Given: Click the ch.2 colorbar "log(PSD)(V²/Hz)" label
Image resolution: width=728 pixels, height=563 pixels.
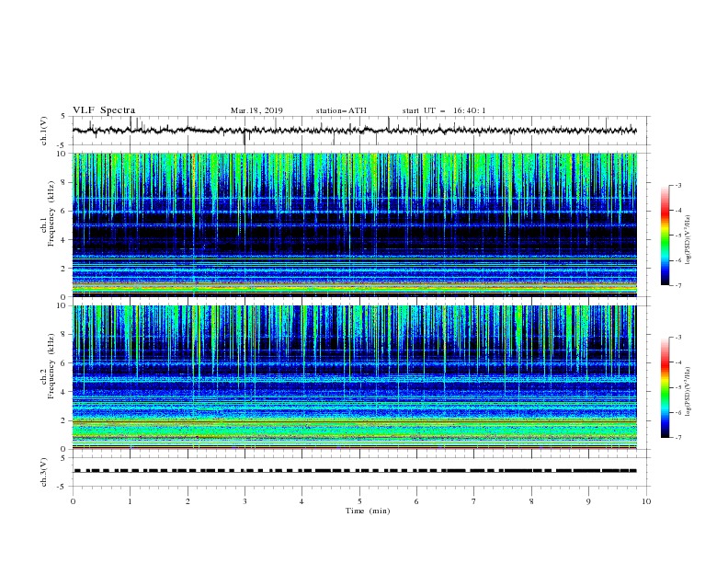Looking at the screenshot, I should (688, 391).
